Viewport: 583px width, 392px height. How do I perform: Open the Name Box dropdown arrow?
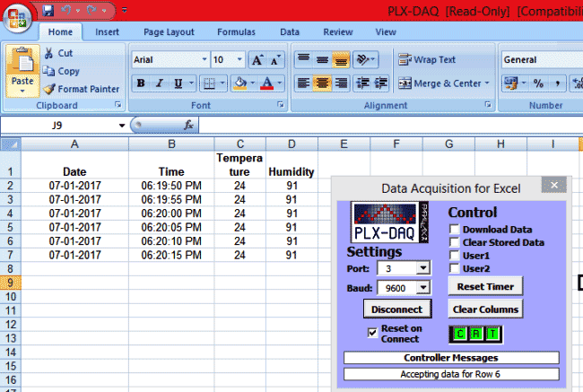tap(122, 126)
